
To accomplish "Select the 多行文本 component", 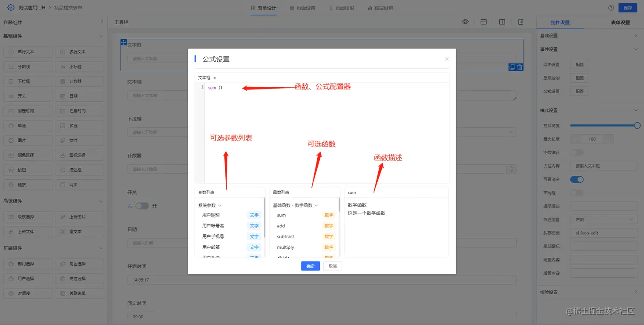I will pyautogui.click(x=80, y=52).
